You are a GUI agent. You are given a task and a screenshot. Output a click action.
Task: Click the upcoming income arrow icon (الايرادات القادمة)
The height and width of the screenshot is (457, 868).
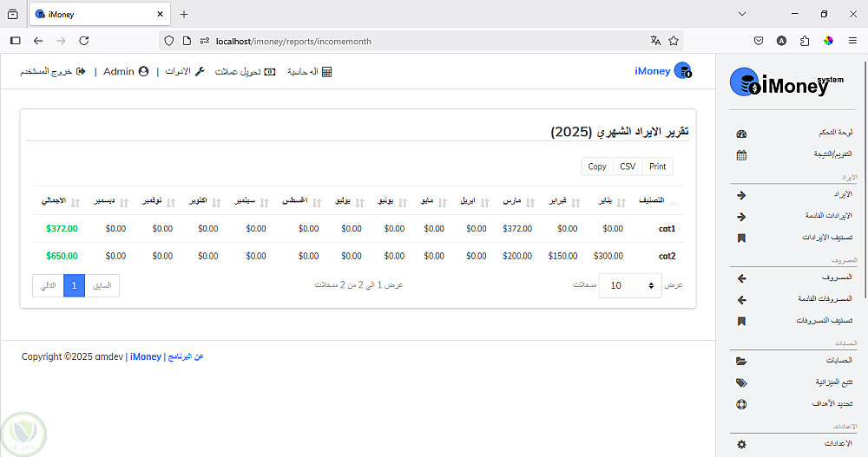742,217
